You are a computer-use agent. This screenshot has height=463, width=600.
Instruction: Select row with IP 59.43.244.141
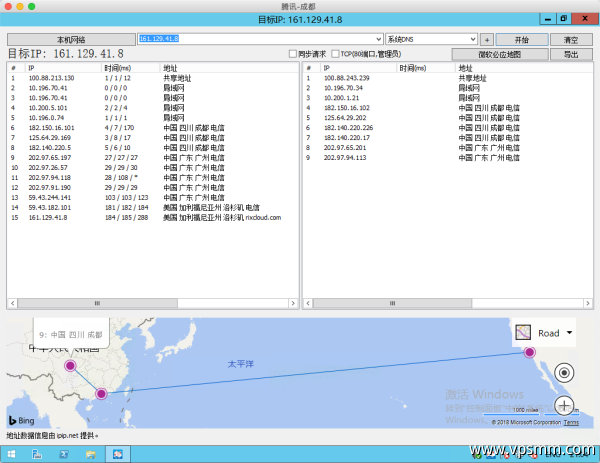point(152,197)
